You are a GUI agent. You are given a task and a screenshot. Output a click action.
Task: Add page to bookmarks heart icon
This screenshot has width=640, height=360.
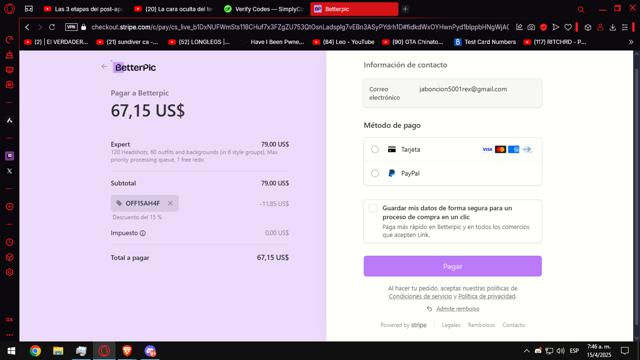(x=568, y=27)
